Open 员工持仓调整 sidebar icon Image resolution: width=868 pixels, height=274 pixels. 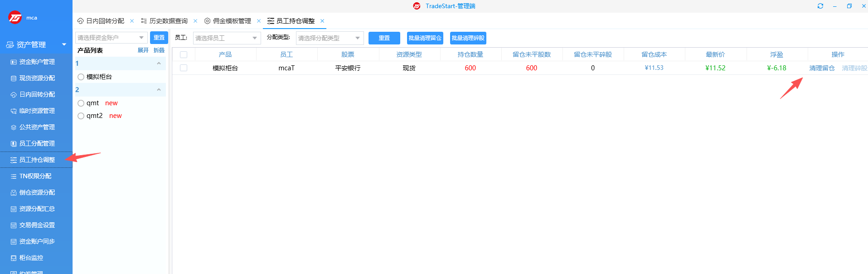14,160
